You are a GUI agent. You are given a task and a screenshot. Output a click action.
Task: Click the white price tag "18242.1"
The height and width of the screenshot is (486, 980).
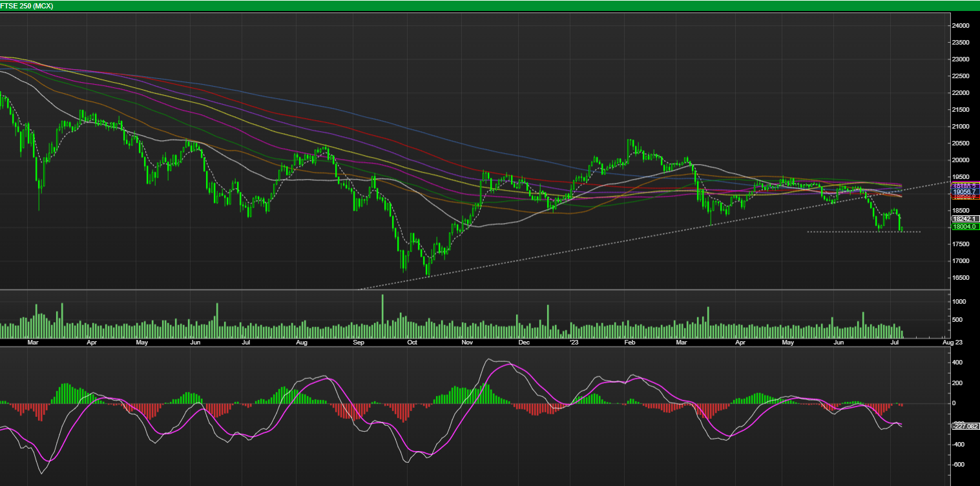click(965, 219)
